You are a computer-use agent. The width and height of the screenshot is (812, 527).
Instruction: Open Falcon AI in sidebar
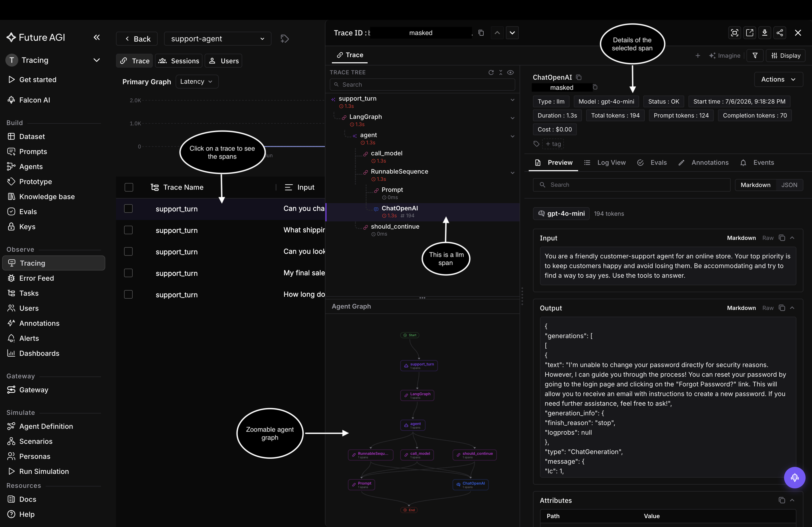click(x=34, y=100)
